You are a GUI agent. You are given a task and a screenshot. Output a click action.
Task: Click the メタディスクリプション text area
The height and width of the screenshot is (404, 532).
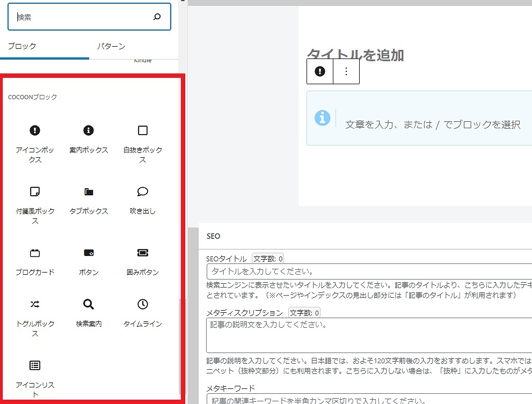pos(369,335)
